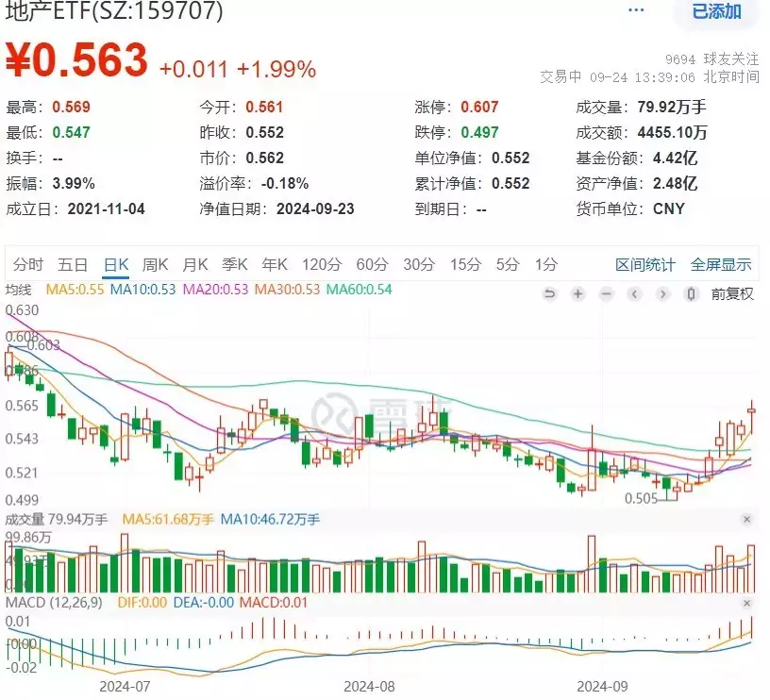Click the volume MA10:46.72万手 label

[x=270, y=520]
